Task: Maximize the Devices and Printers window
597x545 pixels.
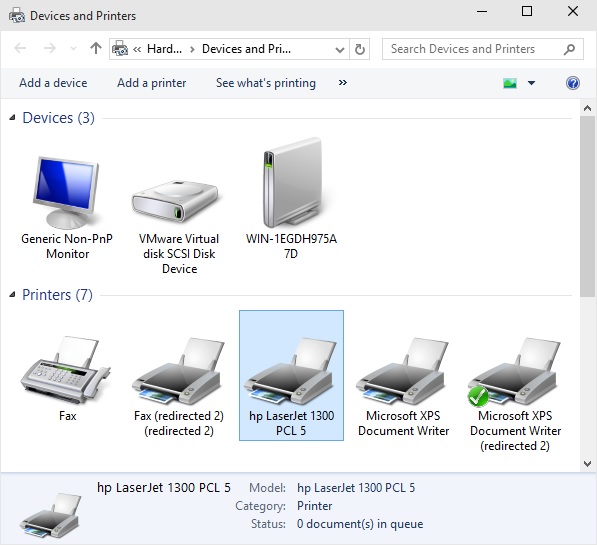Action: coord(527,11)
